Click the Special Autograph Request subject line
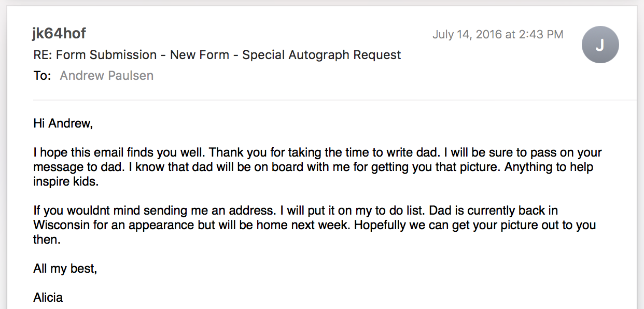Image resolution: width=644 pixels, height=309 pixels. click(x=321, y=55)
